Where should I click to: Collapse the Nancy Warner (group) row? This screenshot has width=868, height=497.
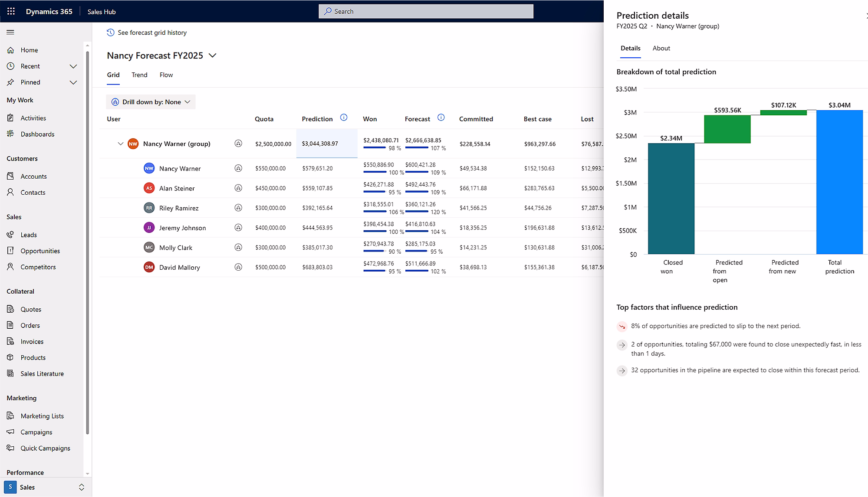point(121,144)
